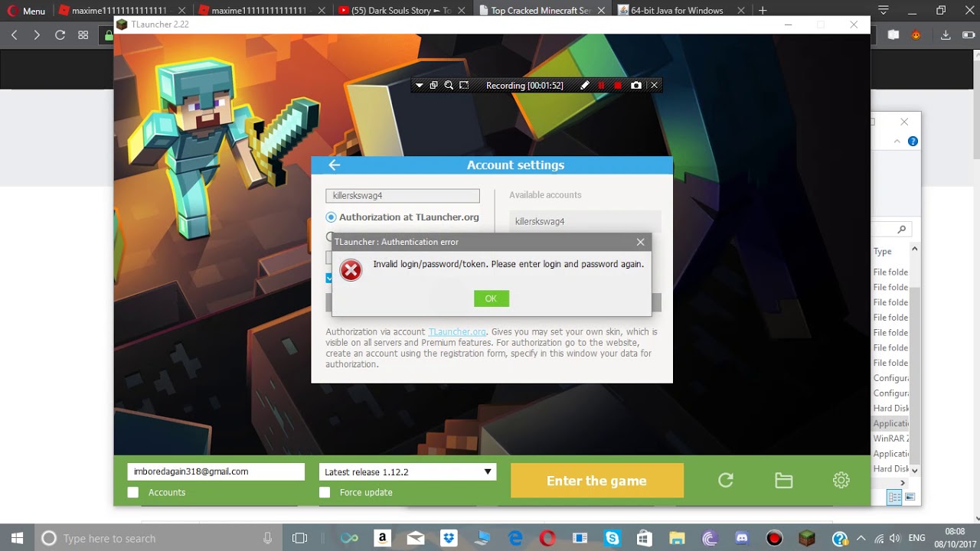
Task: Open the Minecraft block icon on taskbar
Action: (807, 538)
